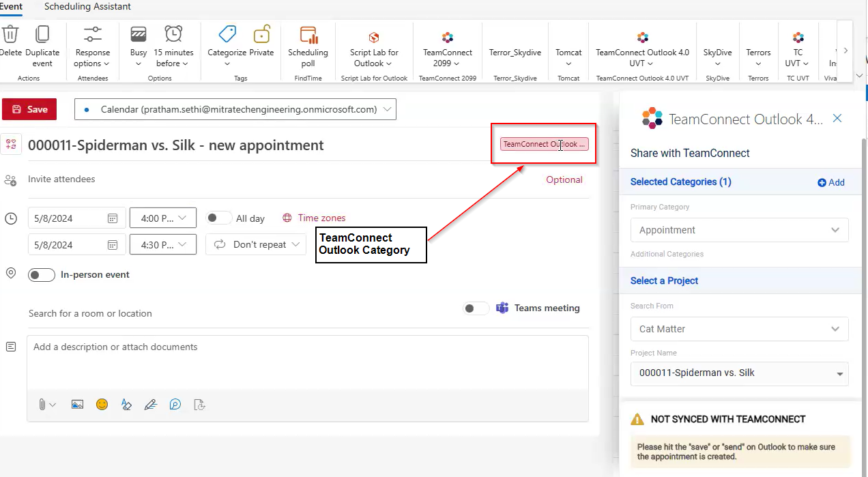
Task: Open the SkyDive add-in menu
Action: pos(718,57)
